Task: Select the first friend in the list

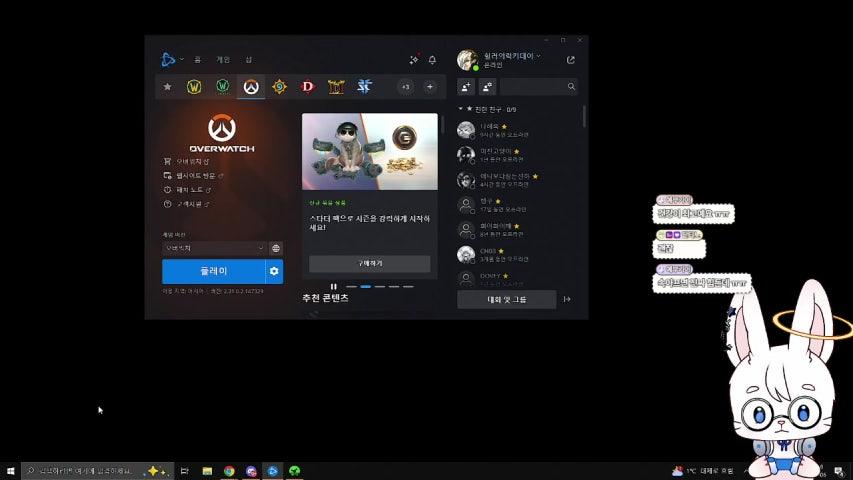Action: [518, 130]
